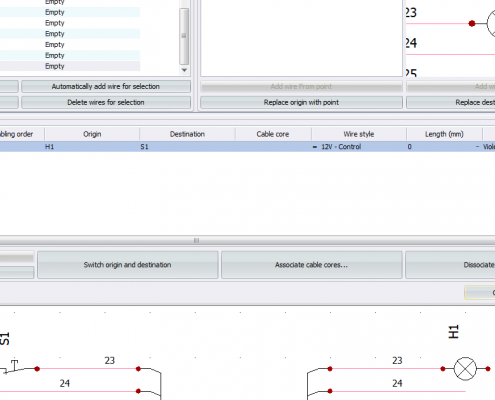Click Delete wires for selection button

point(106,102)
